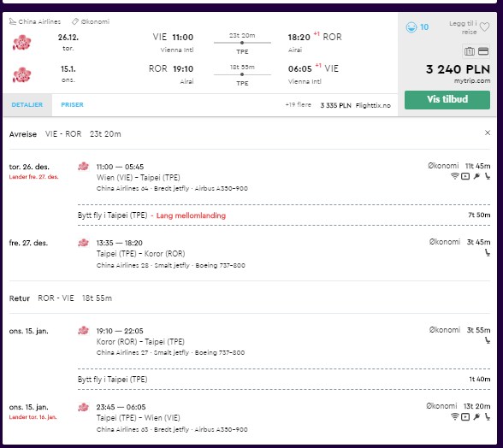Click the power outlet icon on Taipei–Wien segment

point(476,416)
